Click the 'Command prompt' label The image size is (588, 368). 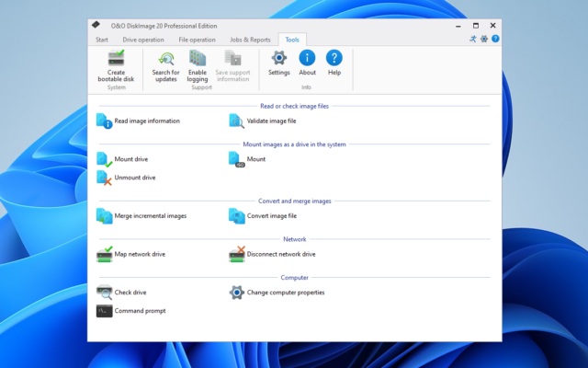140,311
